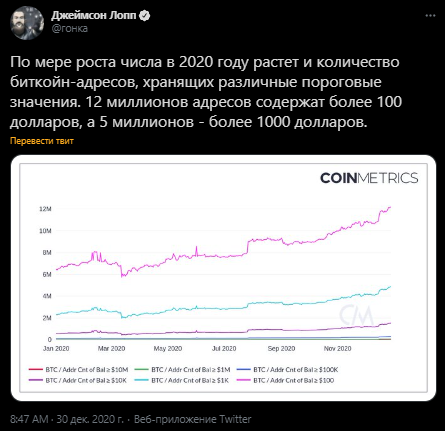Click the CM watermark on the chart
This screenshot has width=445, height=431.
(356, 315)
